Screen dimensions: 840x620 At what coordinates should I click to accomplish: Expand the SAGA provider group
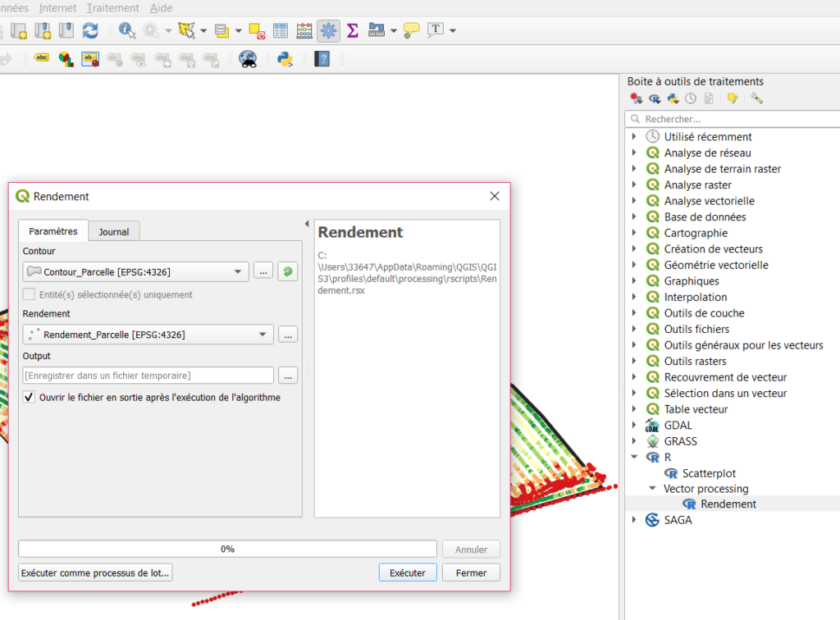(634, 520)
